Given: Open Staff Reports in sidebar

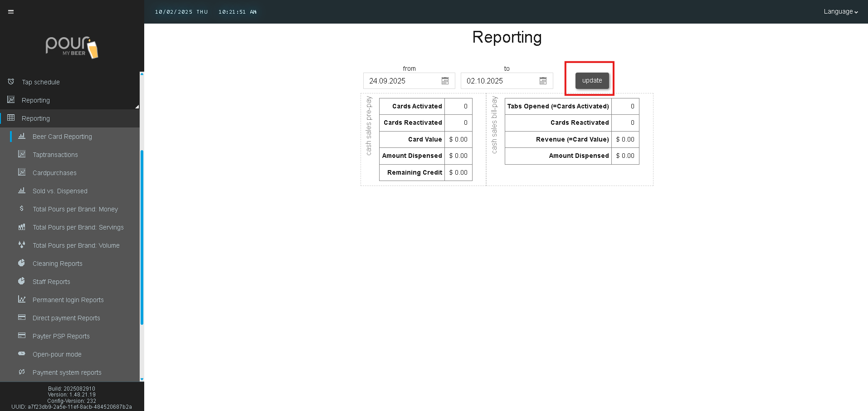Looking at the screenshot, I should pyautogui.click(x=51, y=282).
